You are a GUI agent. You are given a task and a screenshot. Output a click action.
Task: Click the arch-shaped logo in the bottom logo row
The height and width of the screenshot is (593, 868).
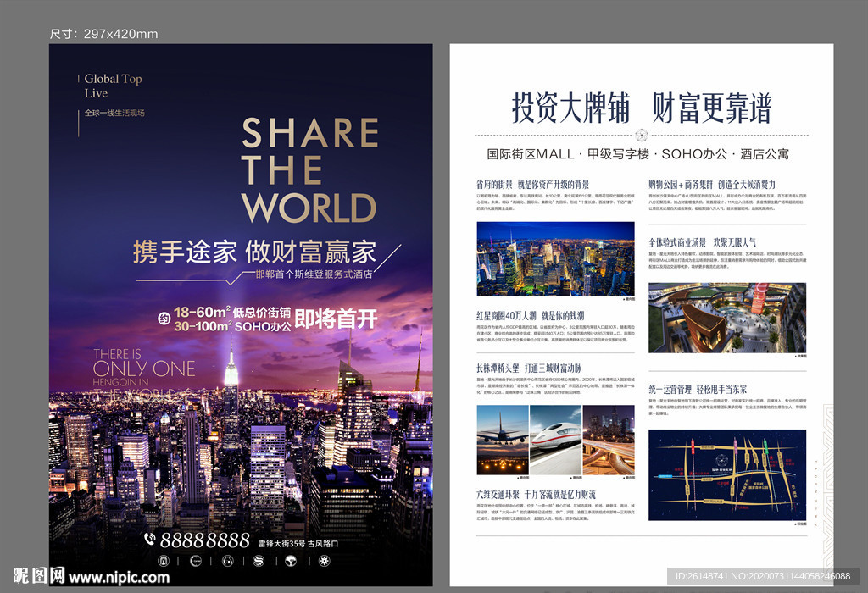164,561
